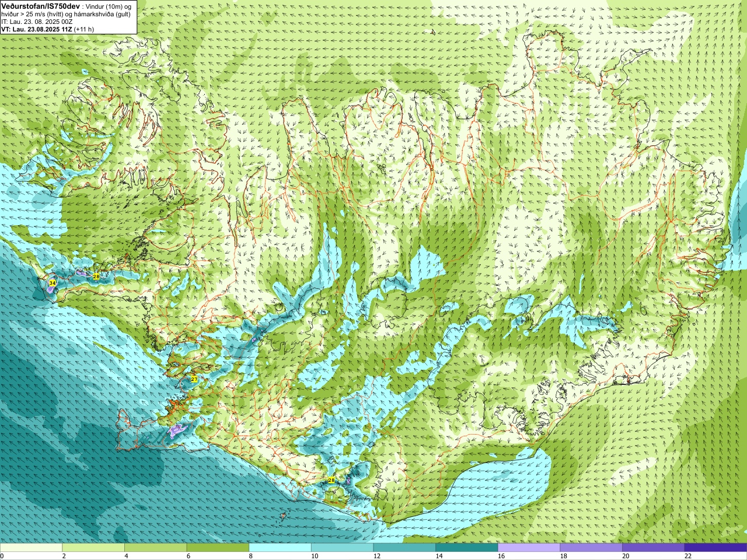The image size is (747, 560).
Task: Select the dark indigo 22+ m/s legend swatch
Action: tap(715, 548)
